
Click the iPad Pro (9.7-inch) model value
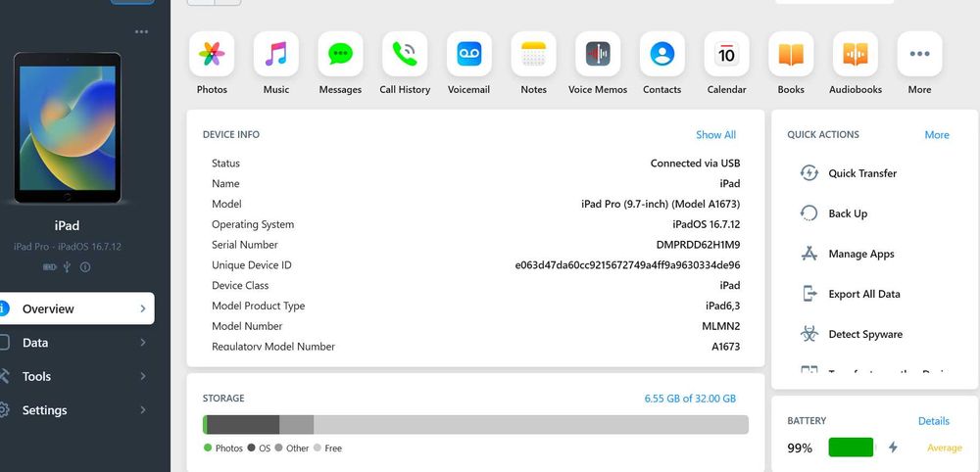click(661, 204)
